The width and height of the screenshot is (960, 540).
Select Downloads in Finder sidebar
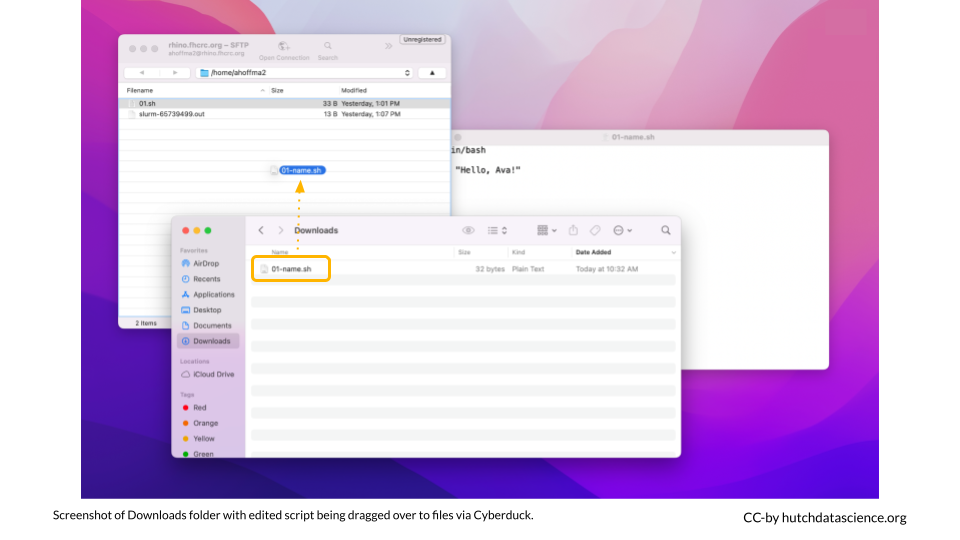click(208, 341)
